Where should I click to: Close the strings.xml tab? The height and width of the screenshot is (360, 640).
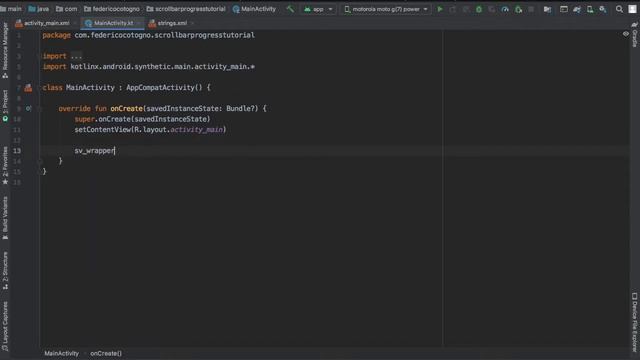(x=192, y=23)
